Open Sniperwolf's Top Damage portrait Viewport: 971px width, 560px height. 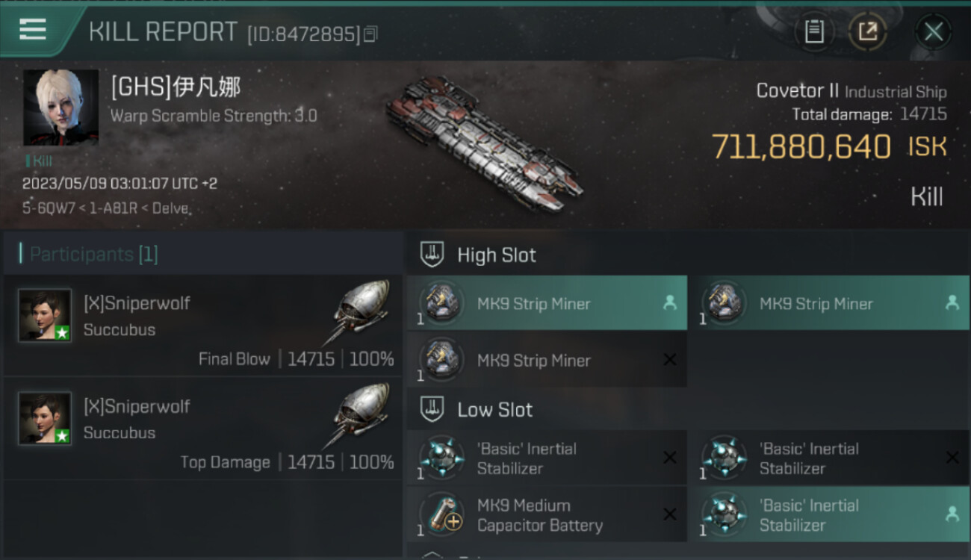click(45, 418)
